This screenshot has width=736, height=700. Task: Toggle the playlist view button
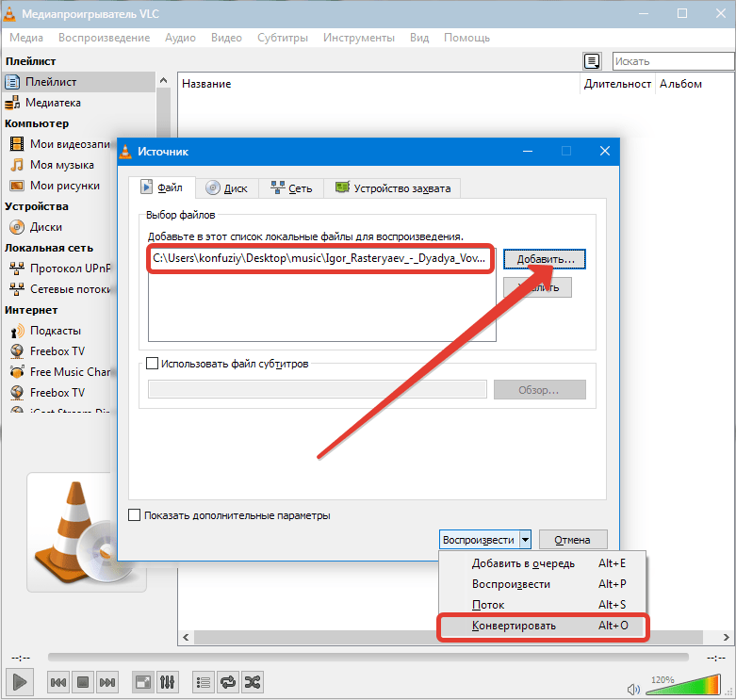click(204, 682)
